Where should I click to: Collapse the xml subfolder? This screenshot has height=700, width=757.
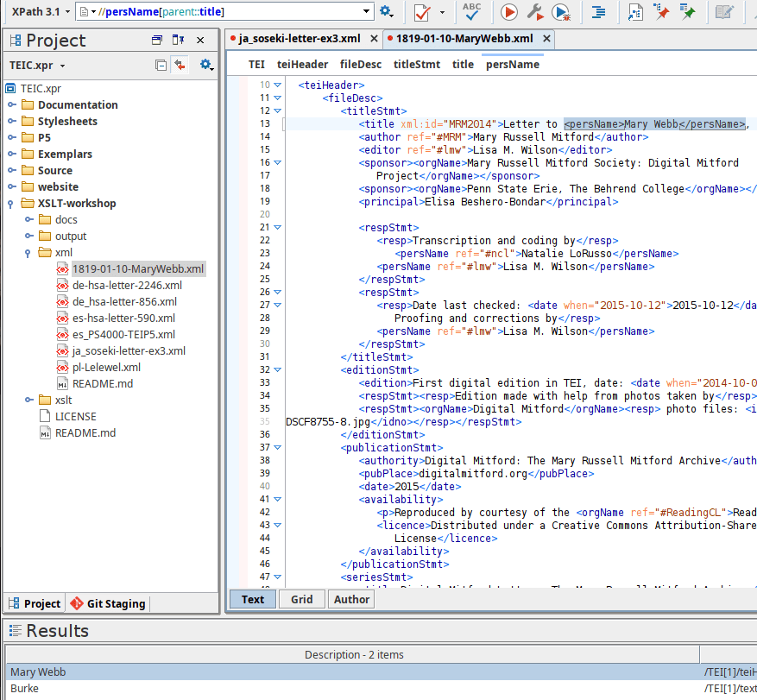(28, 253)
